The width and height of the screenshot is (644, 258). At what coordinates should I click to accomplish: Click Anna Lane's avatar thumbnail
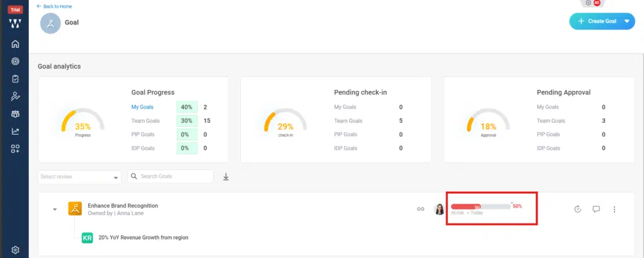440,209
